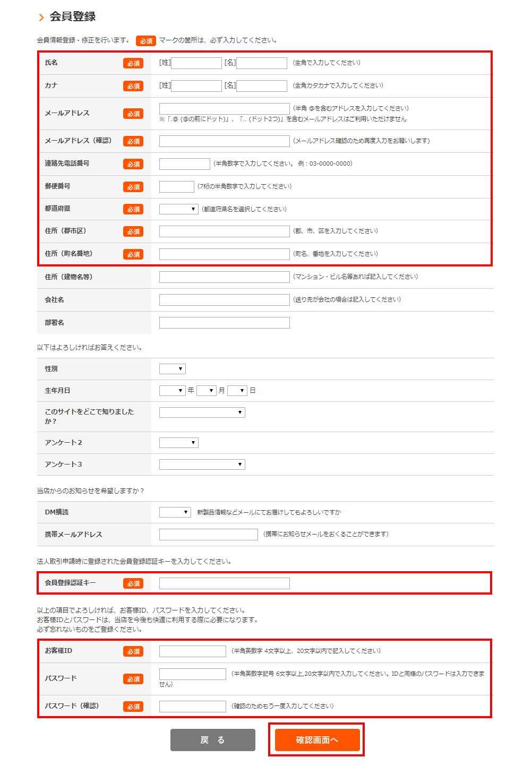532x766 pixels.
Task: Open the 都道府県 prefecture dropdown
Action: coord(178,209)
